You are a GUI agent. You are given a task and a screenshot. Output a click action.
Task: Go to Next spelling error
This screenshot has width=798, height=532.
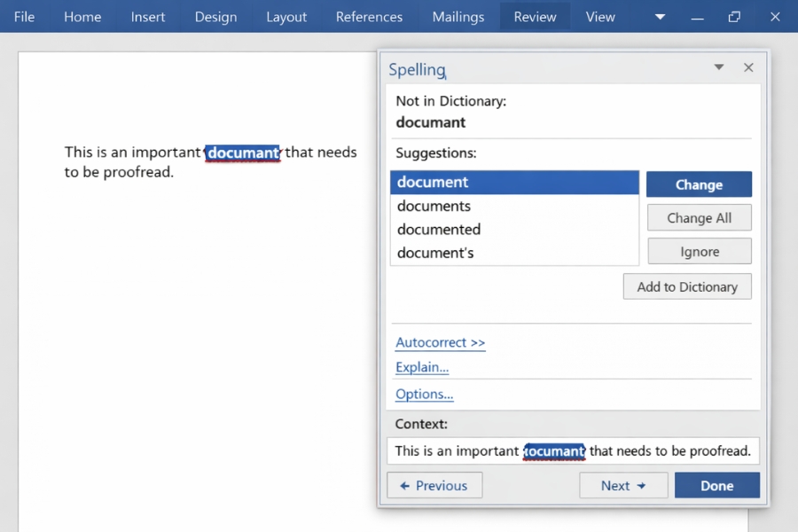[x=622, y=485]
